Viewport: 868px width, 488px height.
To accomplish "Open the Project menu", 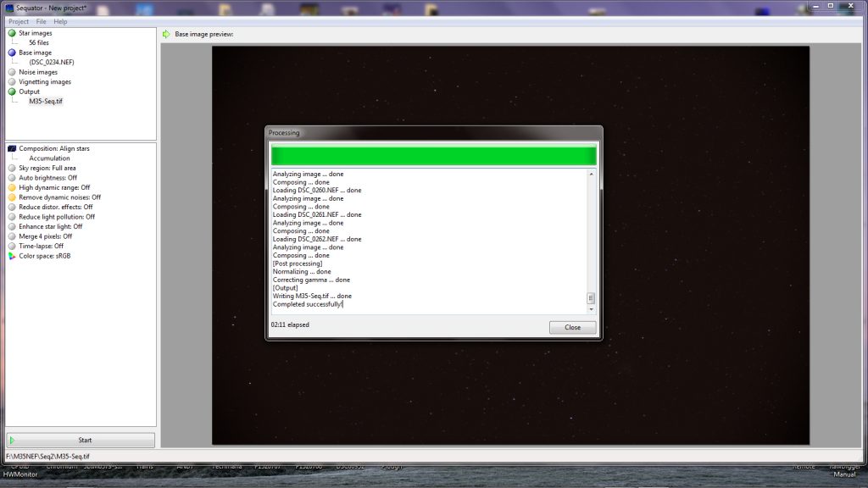I will (x=18, y=21).
